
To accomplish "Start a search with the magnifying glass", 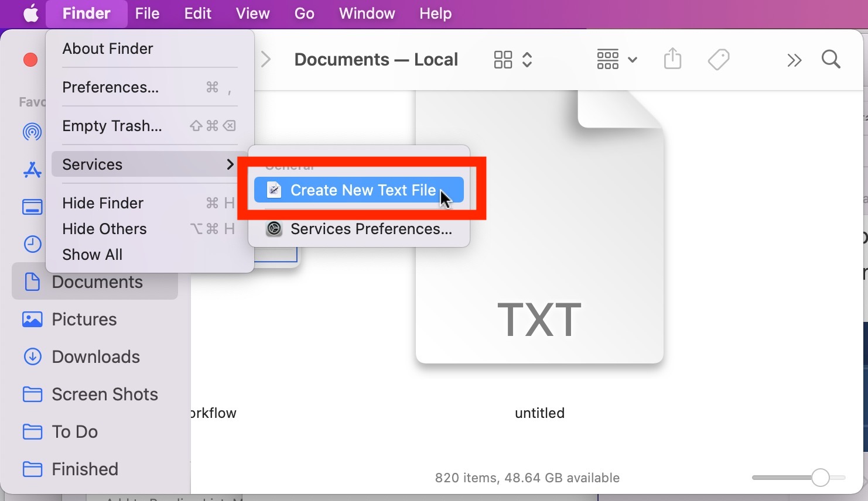I will pos(831,59).
